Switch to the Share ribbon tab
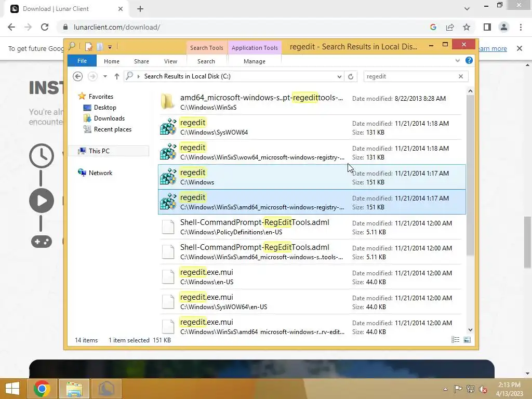This screenshot has height=399, width=532. [141, 61]
